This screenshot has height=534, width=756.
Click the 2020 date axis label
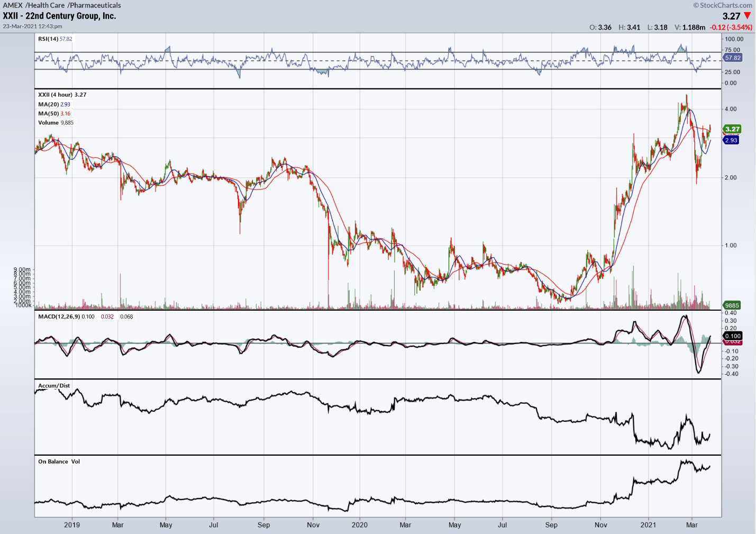(360, 525)
